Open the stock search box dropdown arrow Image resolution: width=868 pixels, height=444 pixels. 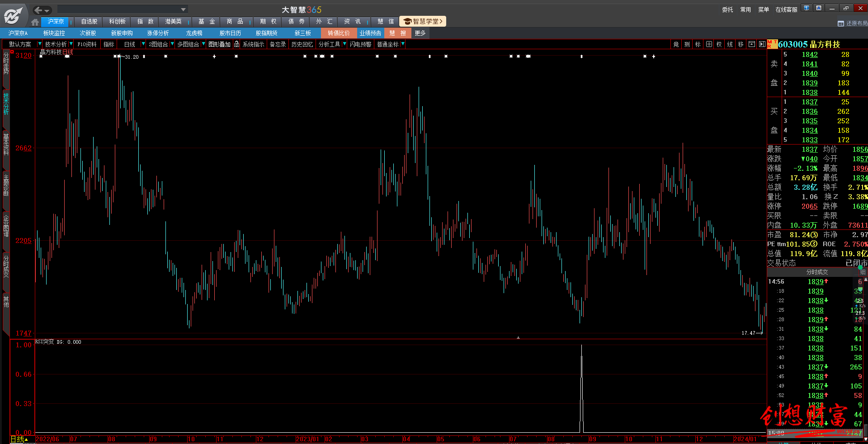coord(183,9)
